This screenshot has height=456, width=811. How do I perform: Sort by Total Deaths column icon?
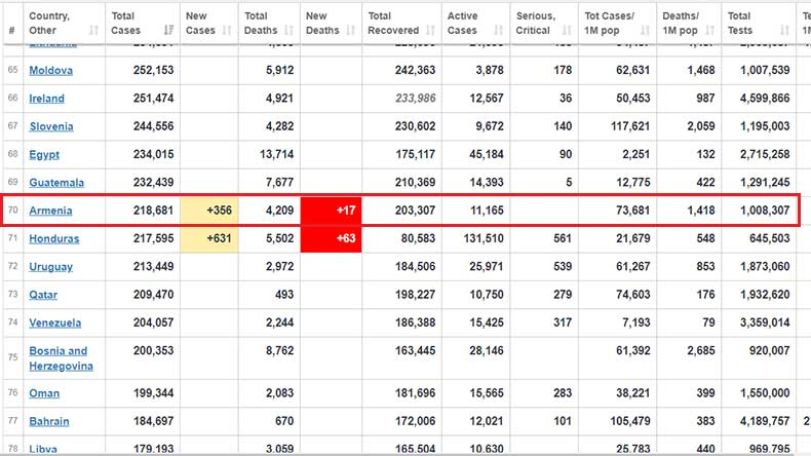click(289, 31)
